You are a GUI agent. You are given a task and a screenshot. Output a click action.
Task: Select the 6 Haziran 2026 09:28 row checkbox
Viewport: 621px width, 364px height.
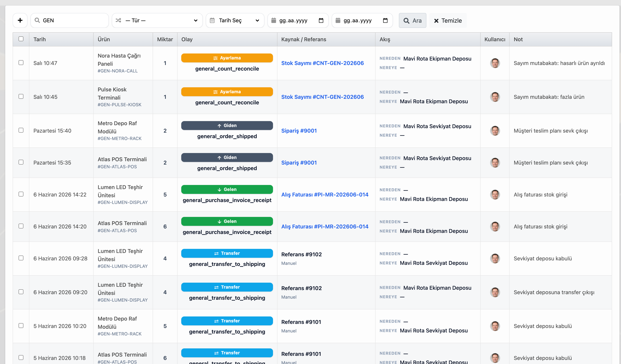[21, 258]
